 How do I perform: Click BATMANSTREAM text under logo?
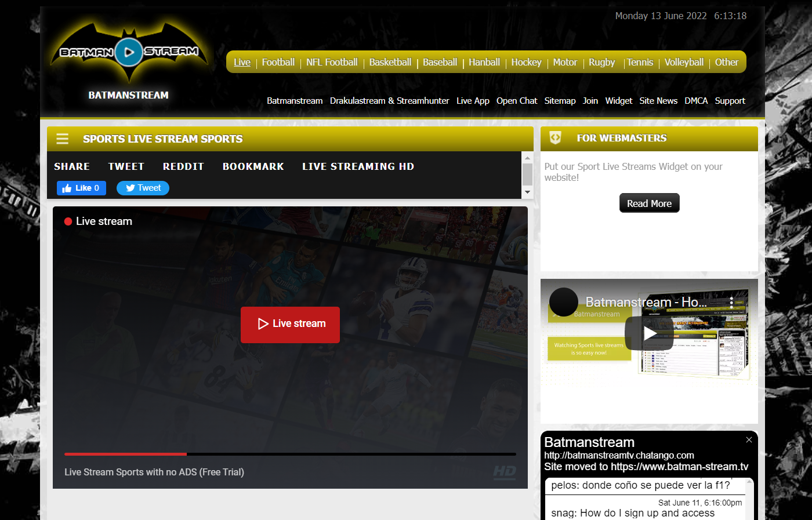click(x=128, y=95)
